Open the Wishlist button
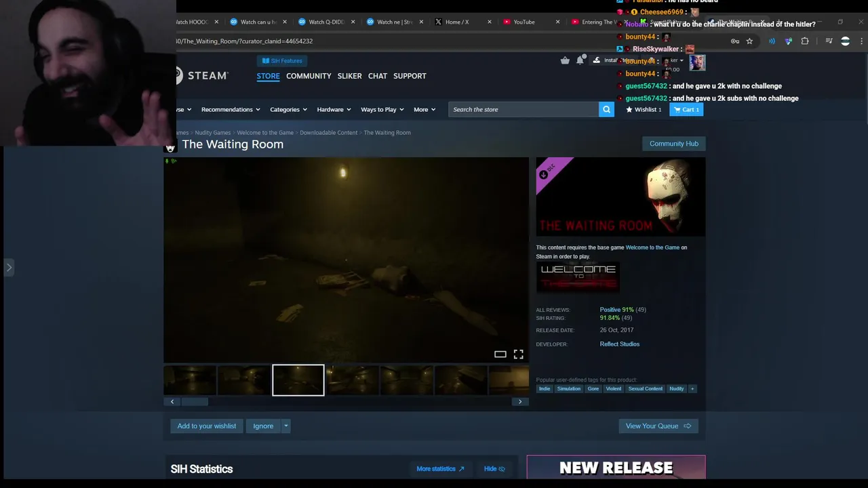868x488 pixels. [x=644, y=109]
